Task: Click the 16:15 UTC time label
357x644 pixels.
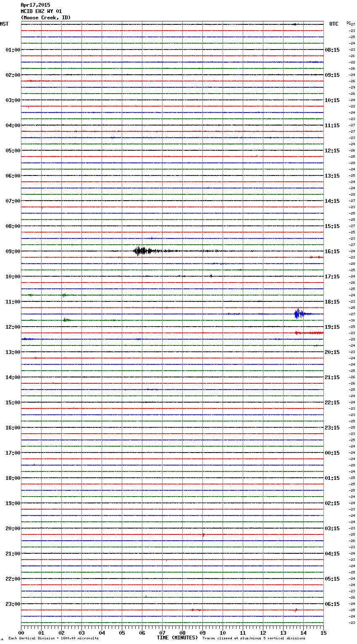Action: 332,251
